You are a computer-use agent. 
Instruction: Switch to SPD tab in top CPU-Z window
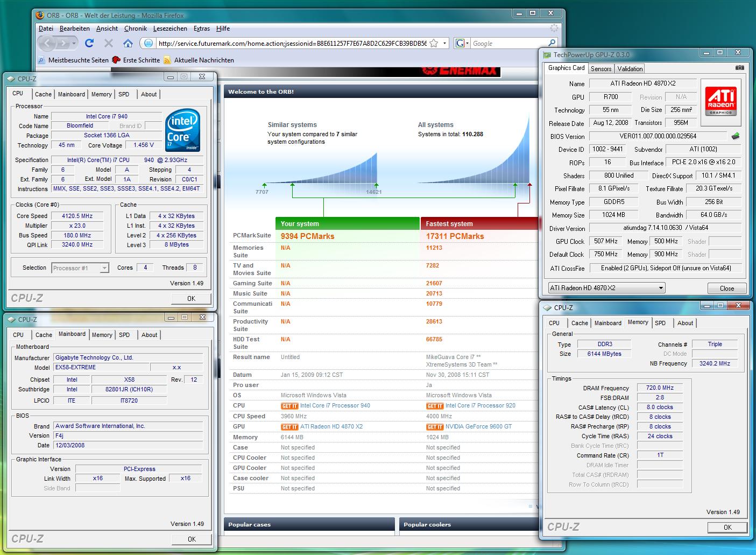[124, 94]
